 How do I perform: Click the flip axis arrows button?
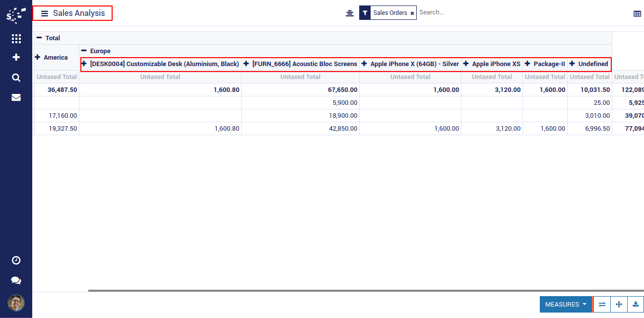(602, 305)
